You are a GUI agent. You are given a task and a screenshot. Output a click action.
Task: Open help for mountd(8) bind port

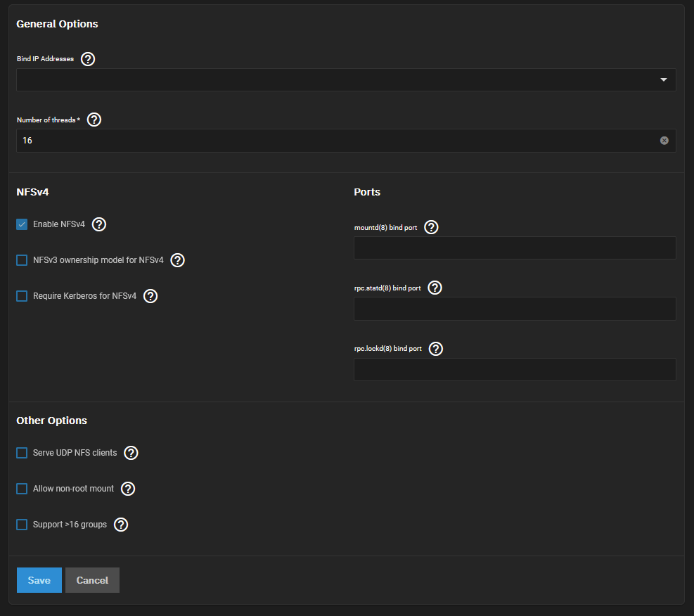pos(431,227)
